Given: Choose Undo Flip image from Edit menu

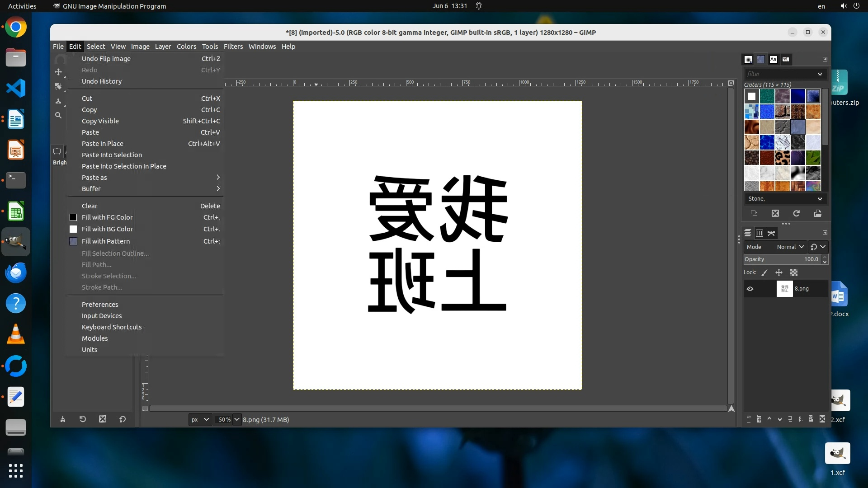Looking at the screenshot, I should point(106,59).
